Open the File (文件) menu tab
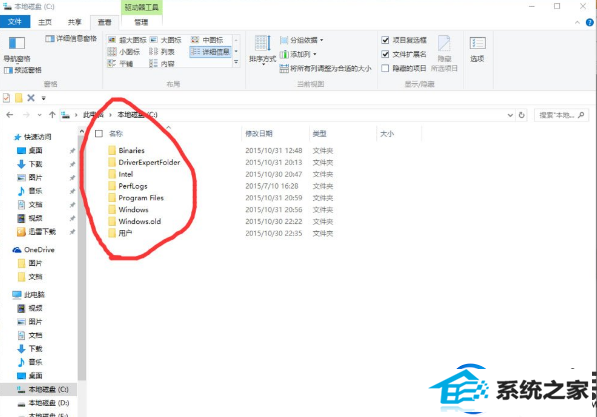 pyautogui.click(x=15, y=22)
